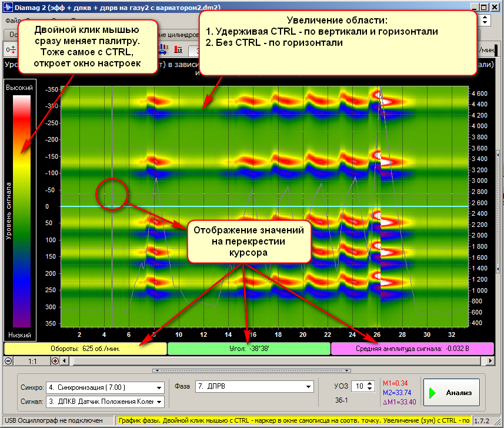Click the horizontal scrollbar left arrow
This screenshot has height=428, width=504.
pos(64,361)
